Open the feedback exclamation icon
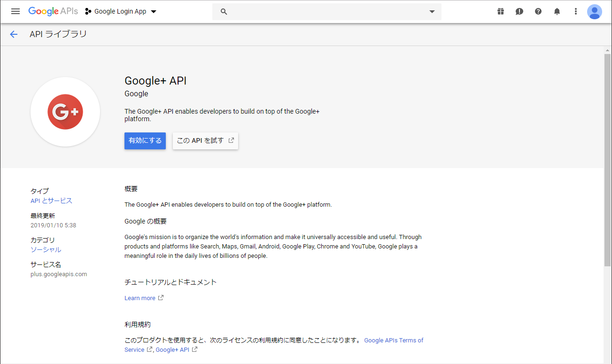The width and height of the screenshot is (612, 364). 519,11
